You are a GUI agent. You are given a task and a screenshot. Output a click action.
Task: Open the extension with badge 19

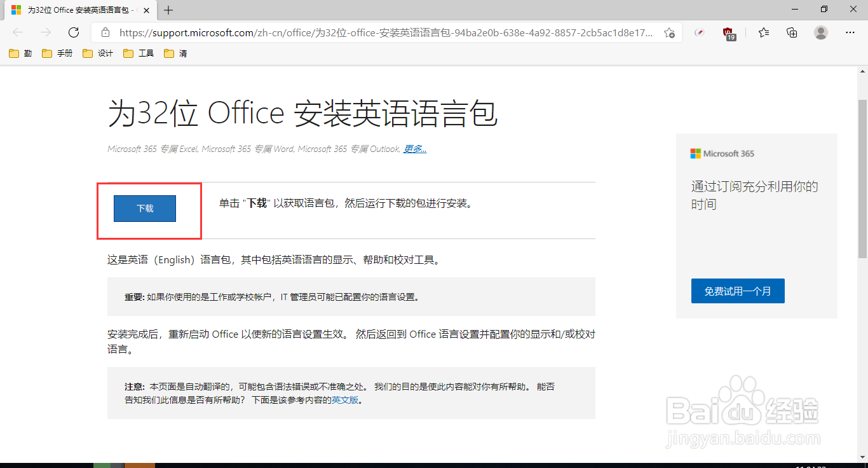[x=729, y=33]
